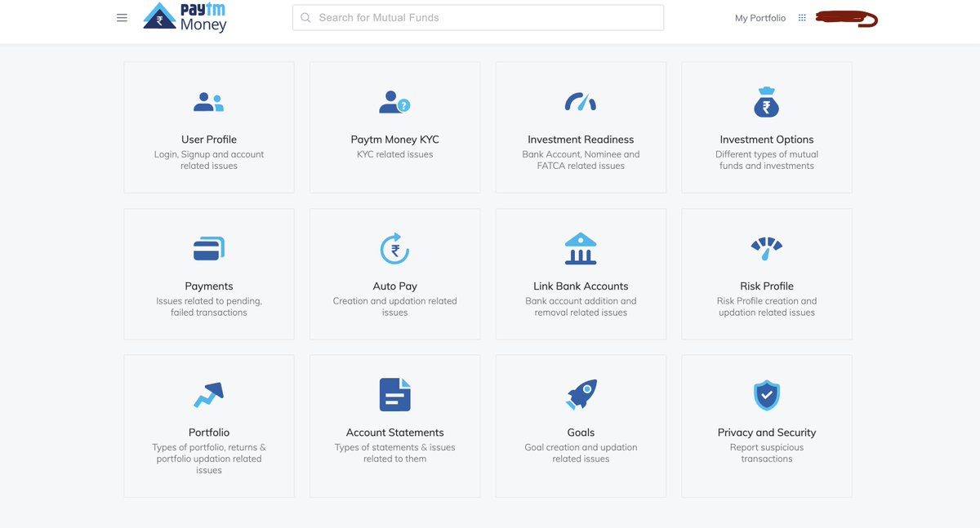980x528 pixels.
Task: Click the Portfolio rising arrow icon
Action: (x=209, y=395)
